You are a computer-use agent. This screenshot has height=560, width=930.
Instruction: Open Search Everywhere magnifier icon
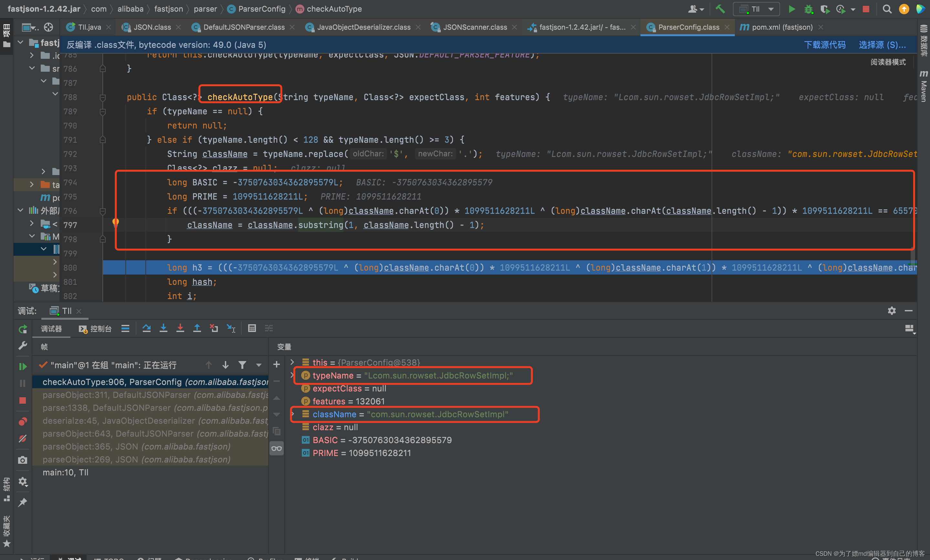point(887,9)
